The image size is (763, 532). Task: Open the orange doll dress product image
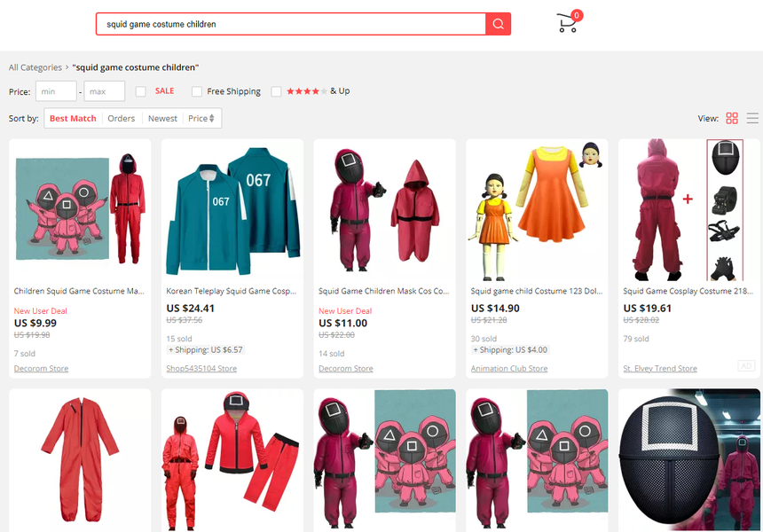tap(537, 210)
